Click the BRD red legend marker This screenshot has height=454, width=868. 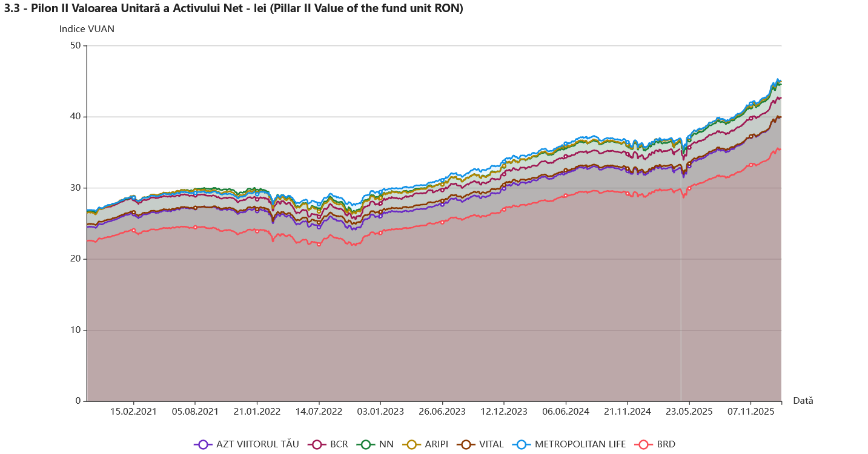pyautogui.click(x=643, y=444)
